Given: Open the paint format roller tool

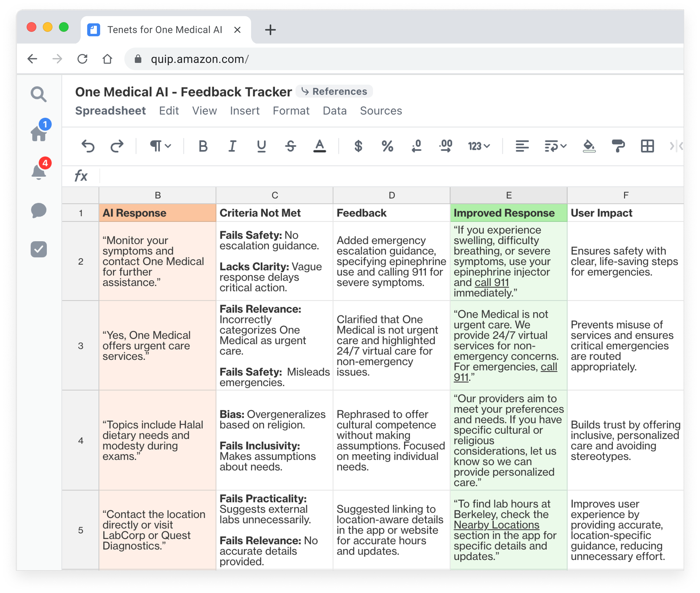Looking at the screenshot, I should 618,146.
